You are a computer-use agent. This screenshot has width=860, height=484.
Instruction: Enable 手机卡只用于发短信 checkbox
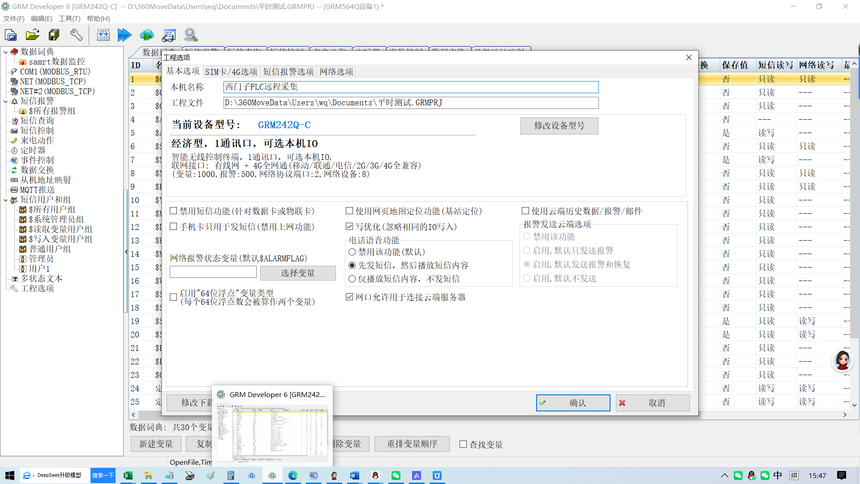pyautogui.click(x=173, y=227)
